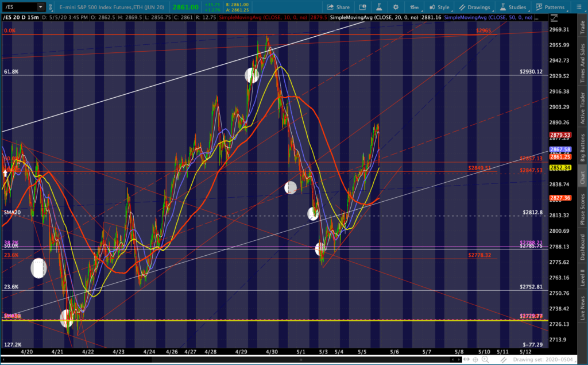Viewport: 588px width, 365px height.
Task: Open the Studies menu
Action: coord(513,7)
